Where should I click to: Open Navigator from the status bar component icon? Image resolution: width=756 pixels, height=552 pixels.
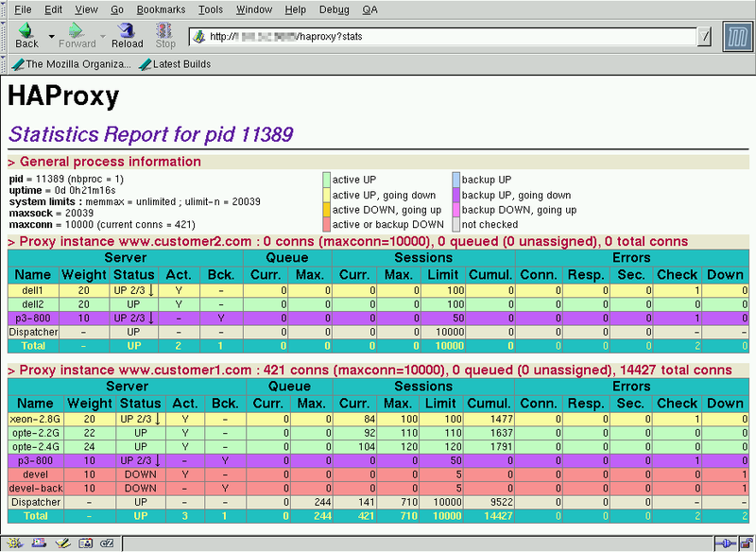pyautogui.click(x=14, y=543)
